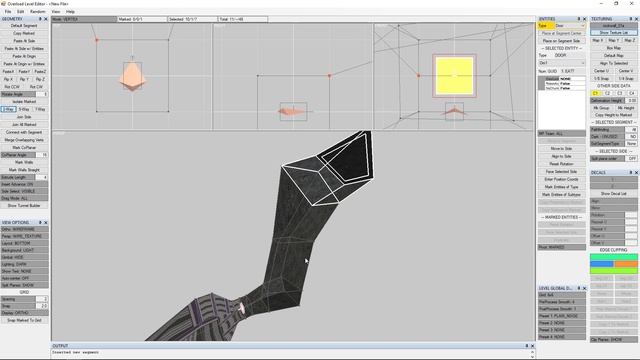640x360 pixels.
Task: Click Place on Segment Side button
Action: click(x=562, y=41)
